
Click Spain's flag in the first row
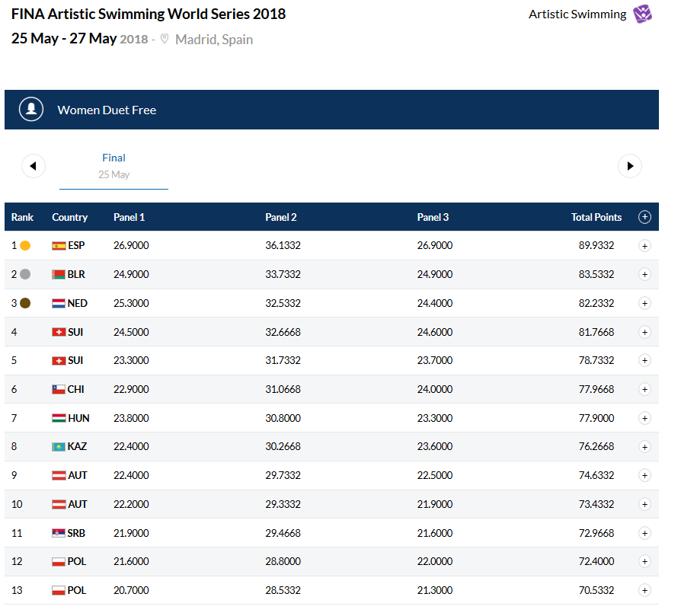(x=59, y=246)
